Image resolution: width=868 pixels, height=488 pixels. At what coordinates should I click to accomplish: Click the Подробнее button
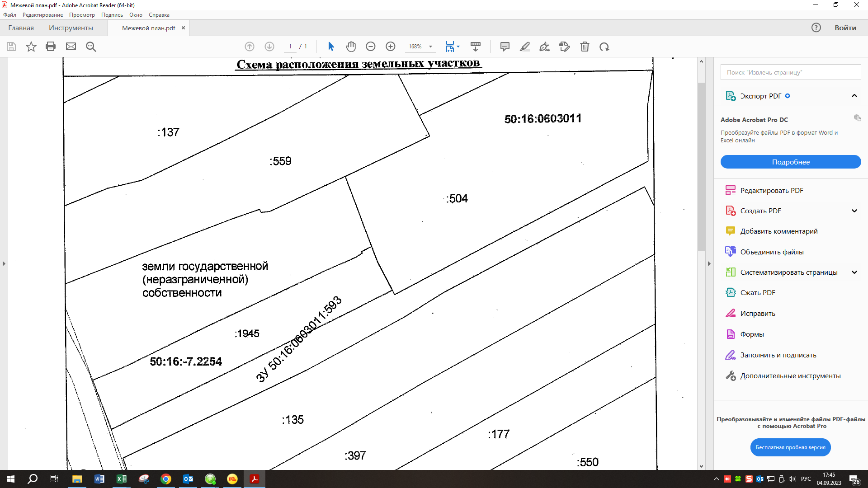(790, 162)
